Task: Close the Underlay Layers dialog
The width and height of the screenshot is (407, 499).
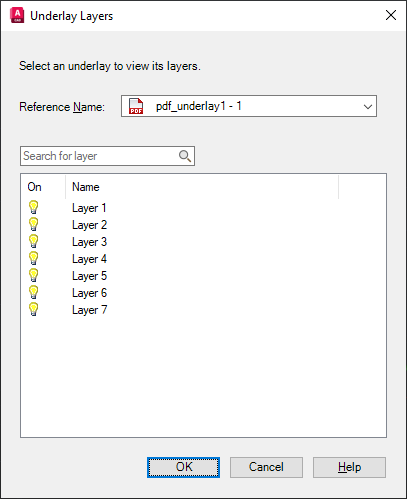Action: click(x=391, y=15)
